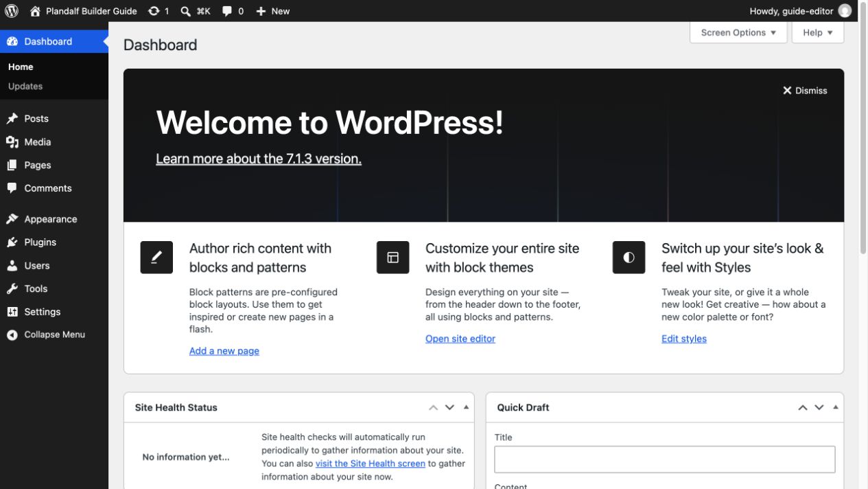Move Site Health Status widget down
This screenshot has height=489, width=868.
point(449,407)
